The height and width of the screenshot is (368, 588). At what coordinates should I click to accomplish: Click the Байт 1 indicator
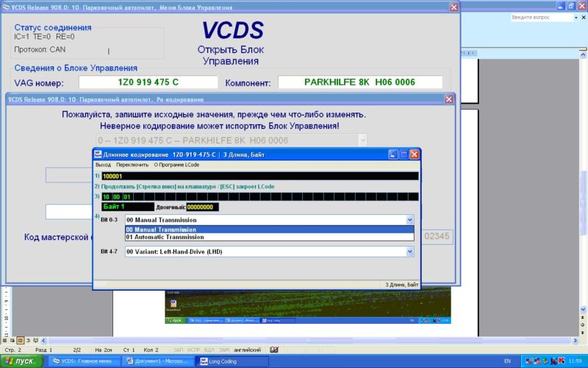[x=127, y=207]
